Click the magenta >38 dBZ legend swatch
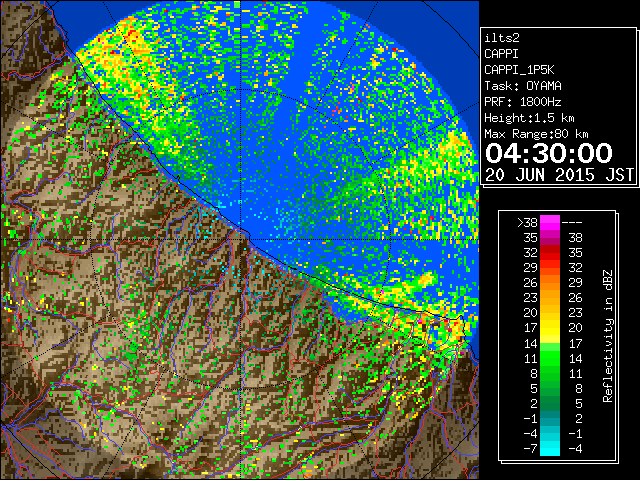This screenshot has height=480, width=640. click(x=550, y=222)
